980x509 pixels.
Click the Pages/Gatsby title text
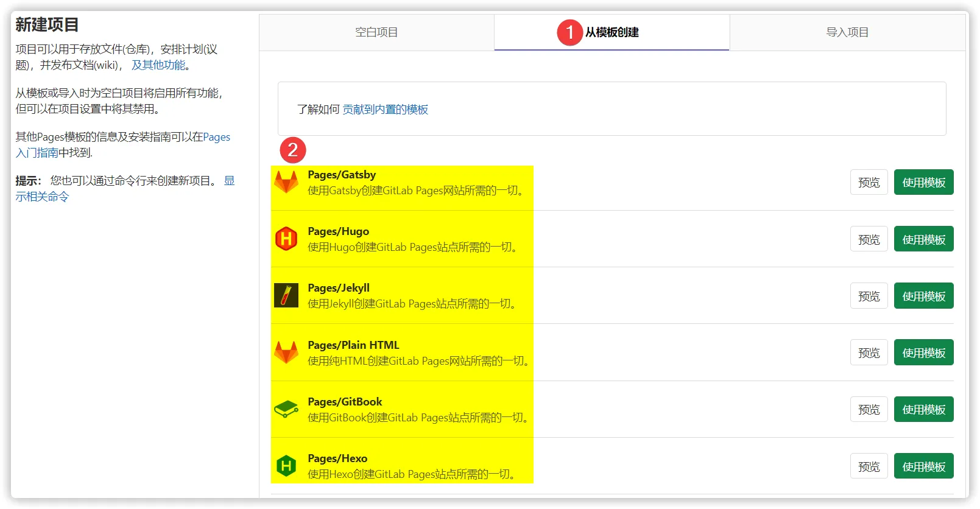(x=342, y=175)
